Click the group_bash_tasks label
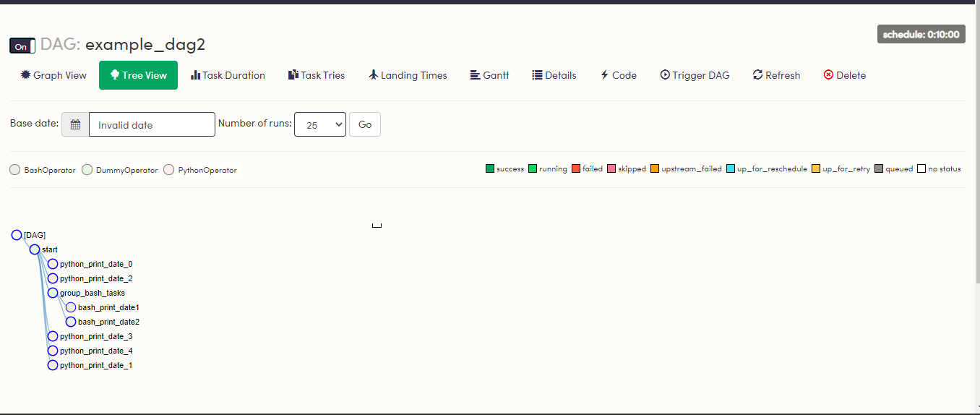Viewport: 980px width, 415px height. 93,294
